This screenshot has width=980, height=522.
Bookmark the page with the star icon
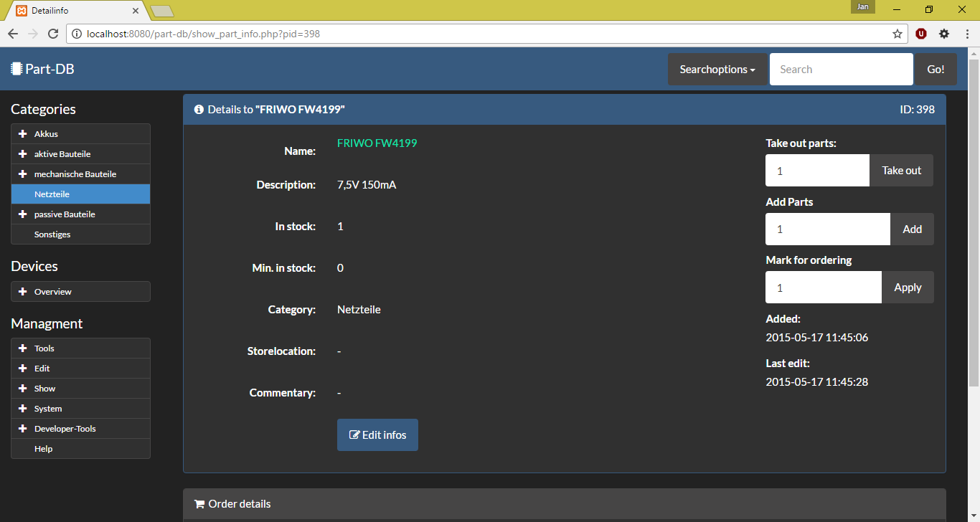(897, 34)
